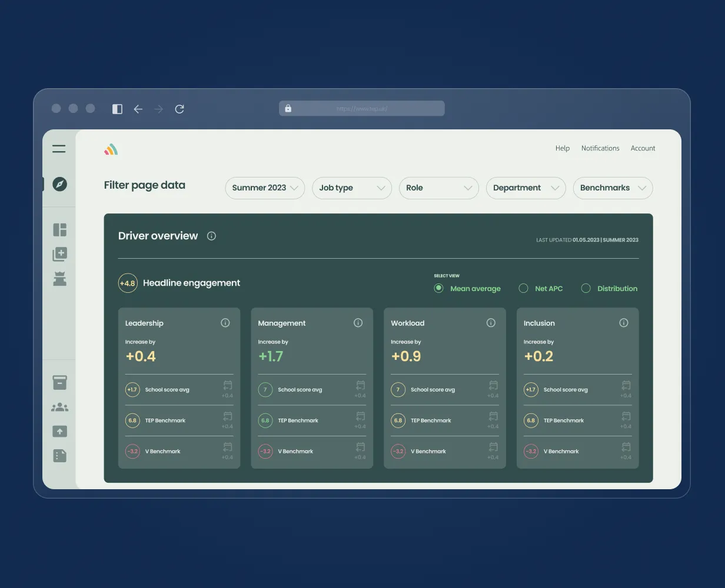Expand the Job type filter dropdown
Viewport: 725px width, 588px height.
click(x=351, y=188)
